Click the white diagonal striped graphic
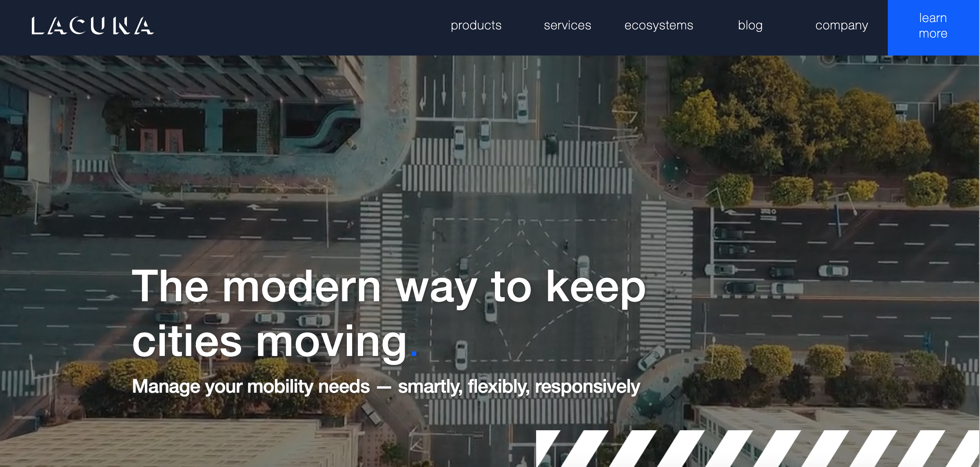Viewport: 980px width, 467px height. tap(758, 448)
